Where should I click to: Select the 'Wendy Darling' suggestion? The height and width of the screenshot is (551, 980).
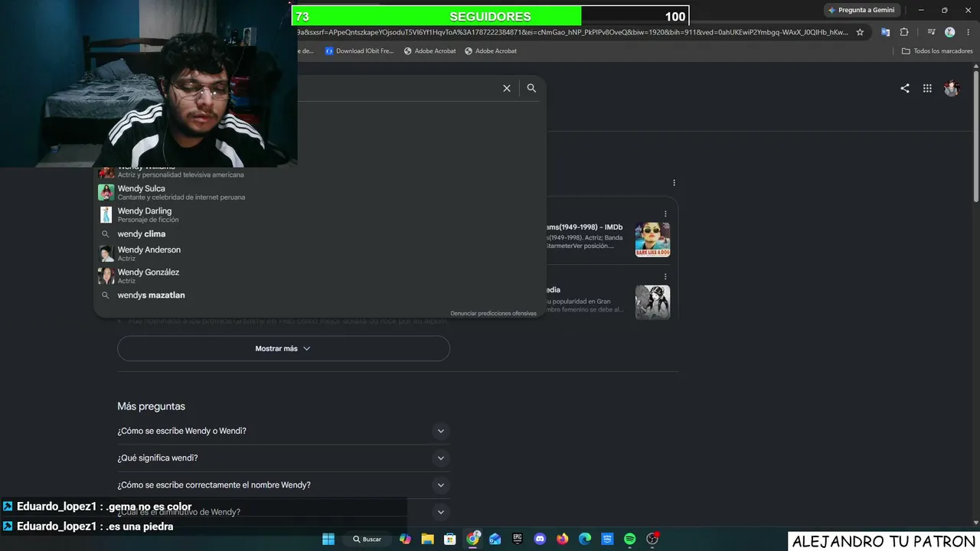coord(319,215)
